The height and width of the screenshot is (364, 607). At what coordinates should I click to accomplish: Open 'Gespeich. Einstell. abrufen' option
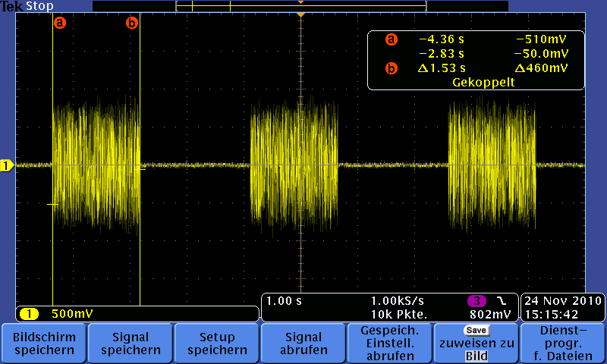point(390,343)
